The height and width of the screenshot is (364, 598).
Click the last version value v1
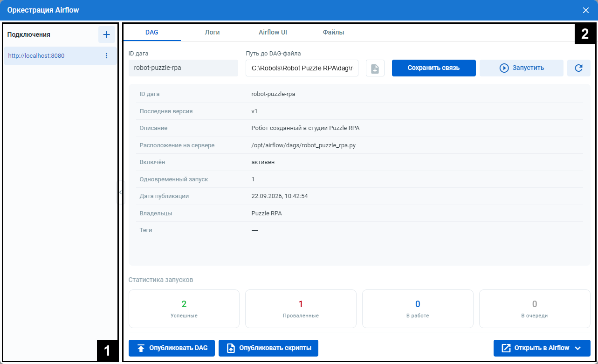(254, 111)
